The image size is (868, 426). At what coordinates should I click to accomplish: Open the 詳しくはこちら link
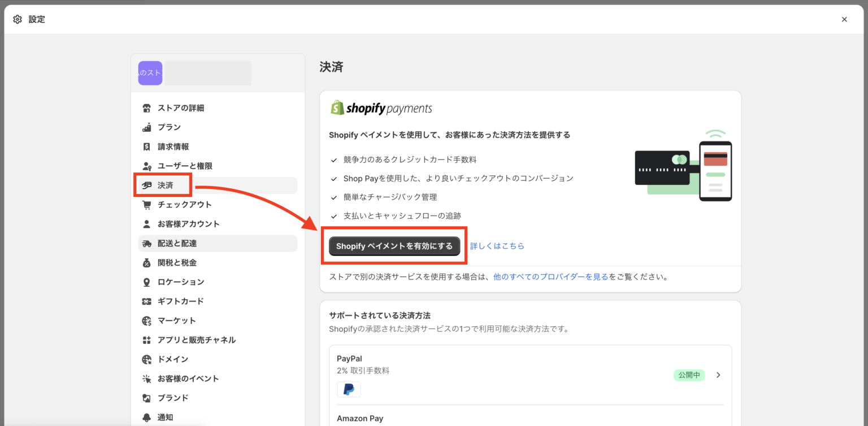click(496, 246)
